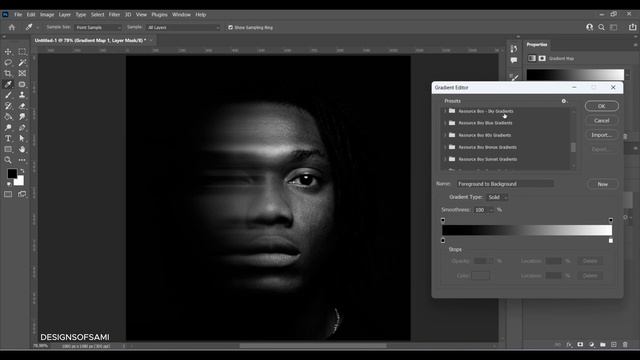The width and height of the screenshot is (640, 360).
Task: Click the mask icon in Properties panel
Action: 542,58
